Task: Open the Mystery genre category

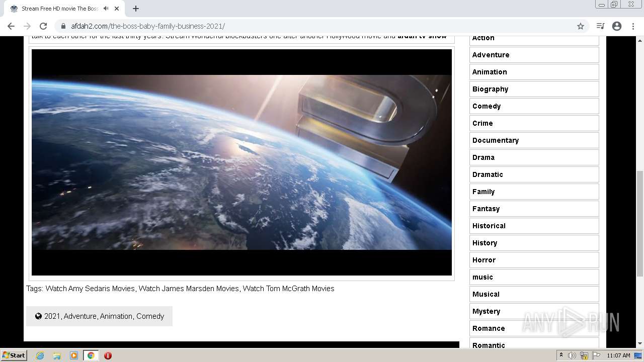Action: [534, 311]
